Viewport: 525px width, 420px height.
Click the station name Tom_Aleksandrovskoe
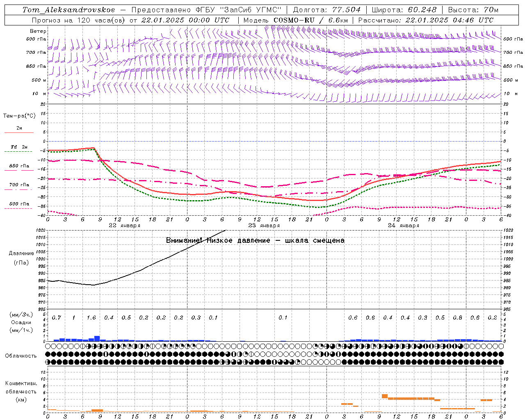(69, 10)
